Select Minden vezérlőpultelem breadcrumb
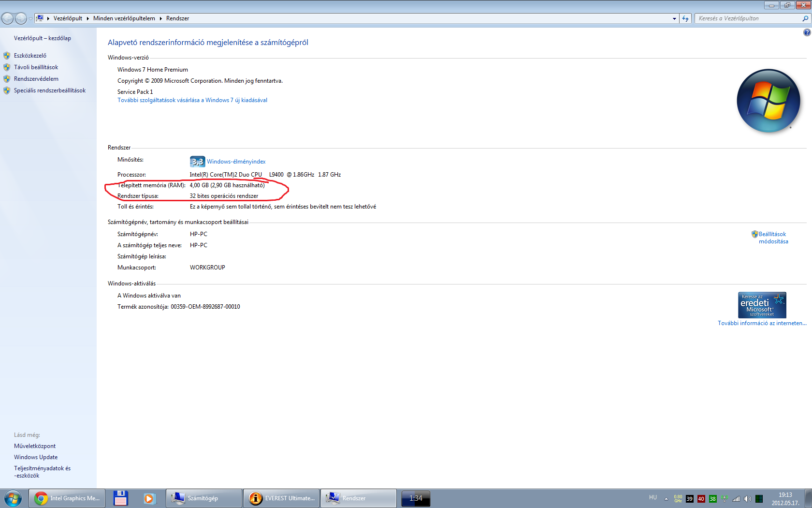The image size is (812, 508). (x=124, y=18)
